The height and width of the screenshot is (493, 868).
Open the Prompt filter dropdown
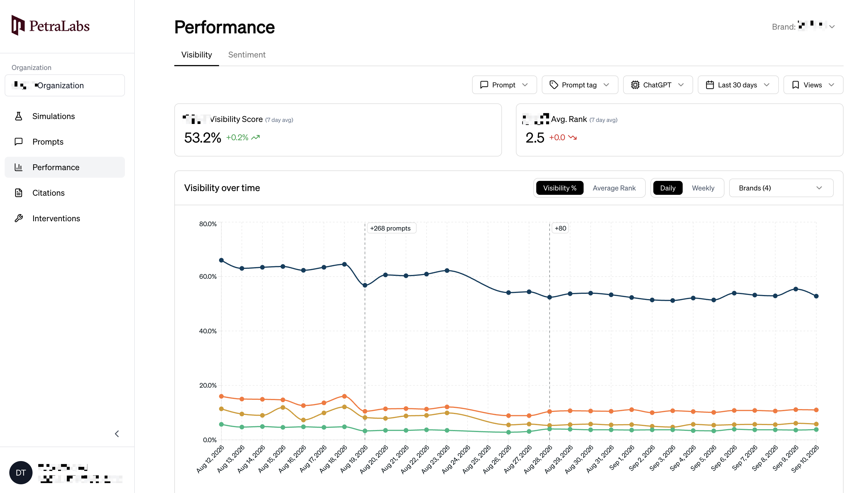click(504, 85)
